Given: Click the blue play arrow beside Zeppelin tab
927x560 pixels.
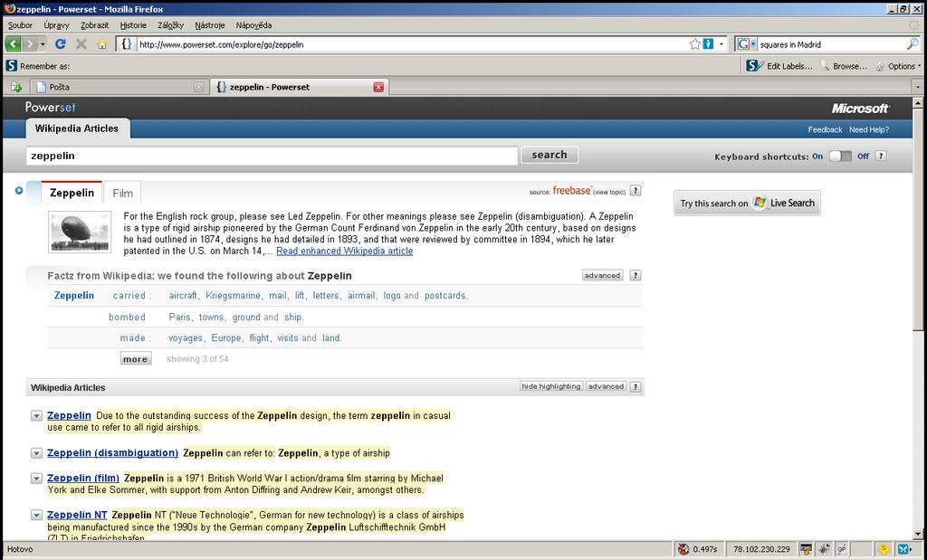Looking at the screenshot, I should click(x=19, y=190).
